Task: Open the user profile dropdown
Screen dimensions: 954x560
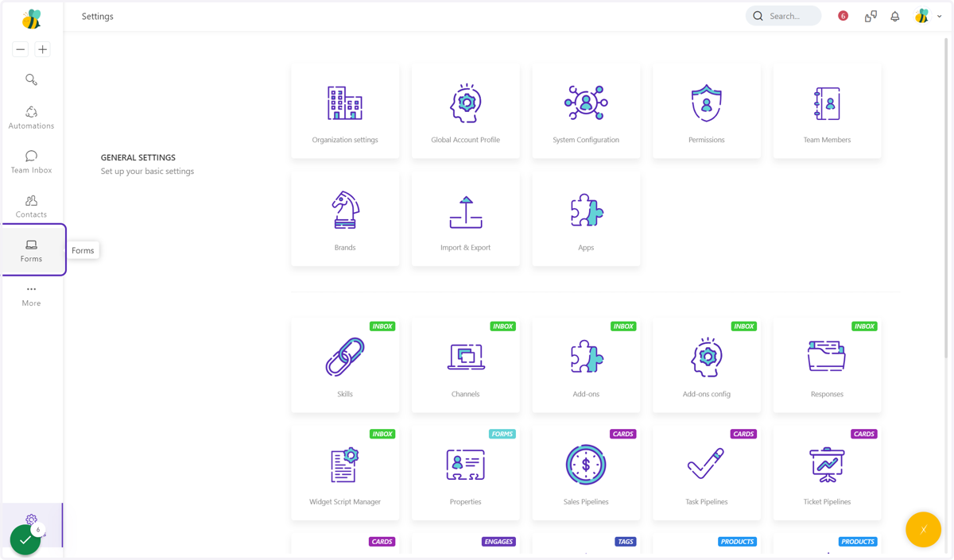Action: (x=929, y=16)
